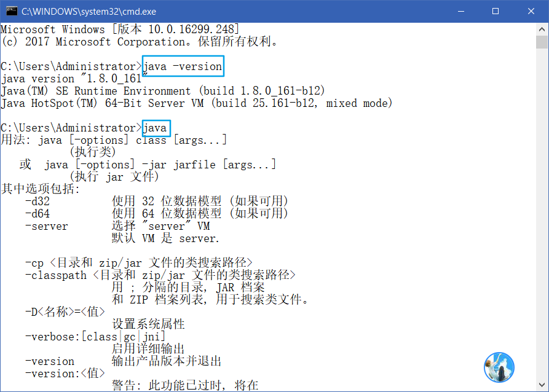Click the 'Java(TM) SE Runtime Environment' line
The height and width of the screenshot is (392, 549).
(x=163, y=91)
